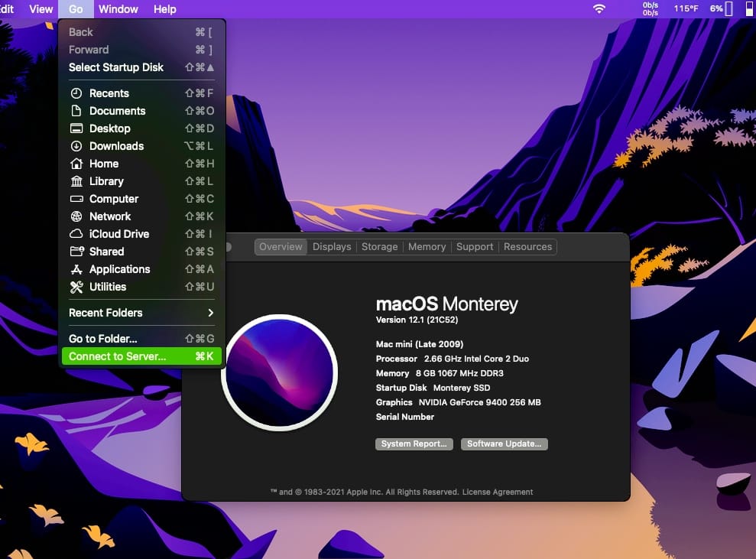Click the Computer icon in Go menu
The height and width of the screenshot is (559, 756).
point(76,199)
